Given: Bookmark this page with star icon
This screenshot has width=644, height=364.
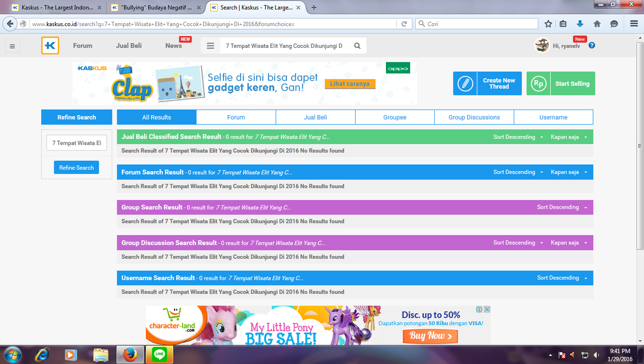Looking at the screenshot, I should (x=548, y=24).
